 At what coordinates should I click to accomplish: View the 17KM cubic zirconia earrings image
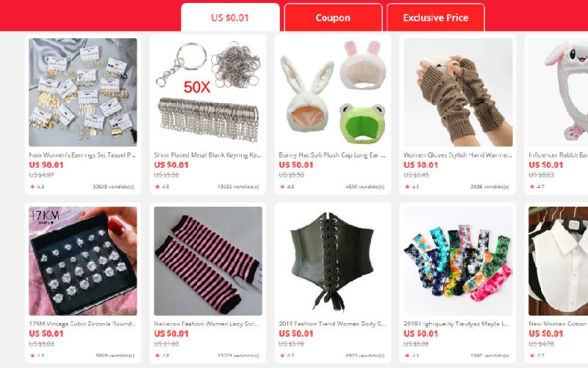[x=83, y=261]
